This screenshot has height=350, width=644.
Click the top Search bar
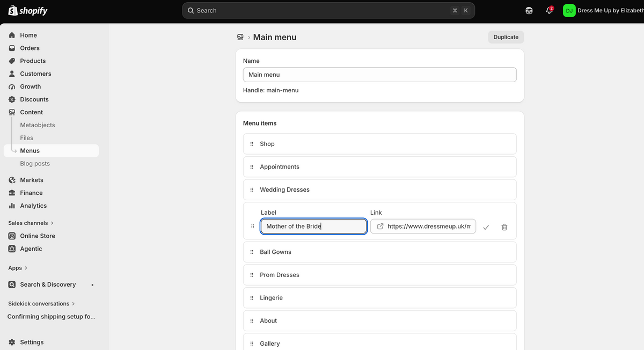tap(328, 11)
